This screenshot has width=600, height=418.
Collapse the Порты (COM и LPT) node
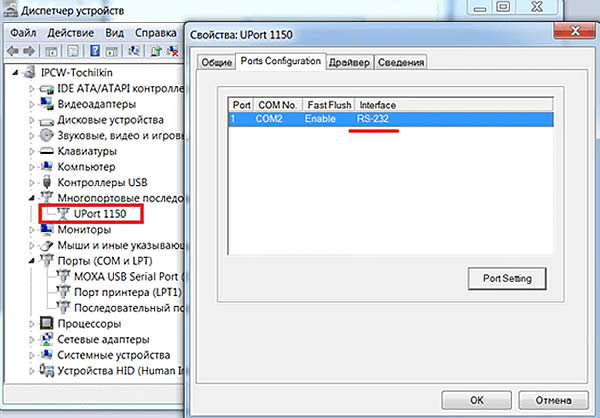click(32, 261)
